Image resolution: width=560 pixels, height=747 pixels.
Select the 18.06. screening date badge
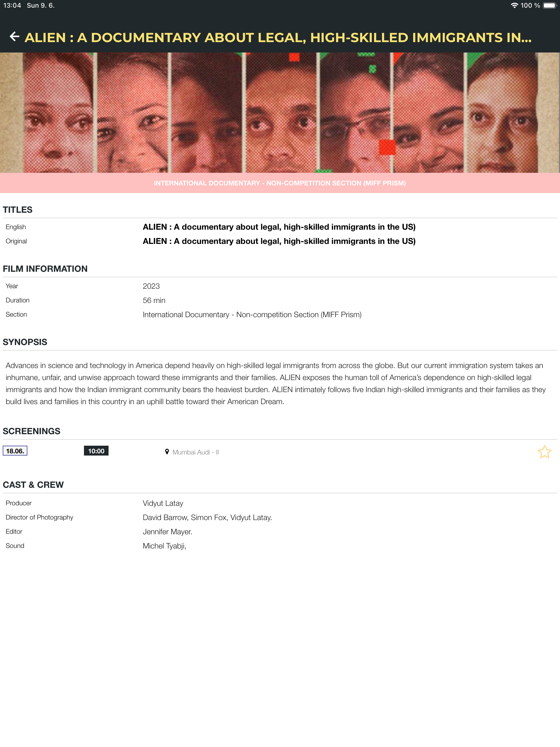point(15,451)
